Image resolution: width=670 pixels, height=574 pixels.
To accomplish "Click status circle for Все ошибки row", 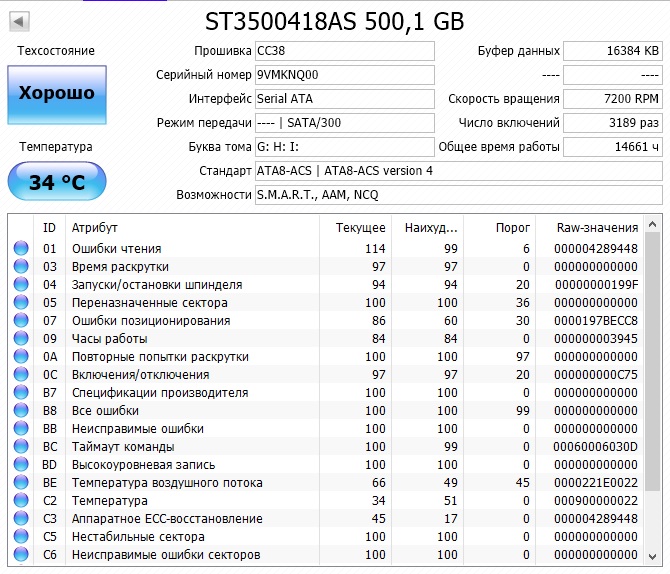I will [x=21, y=410].
